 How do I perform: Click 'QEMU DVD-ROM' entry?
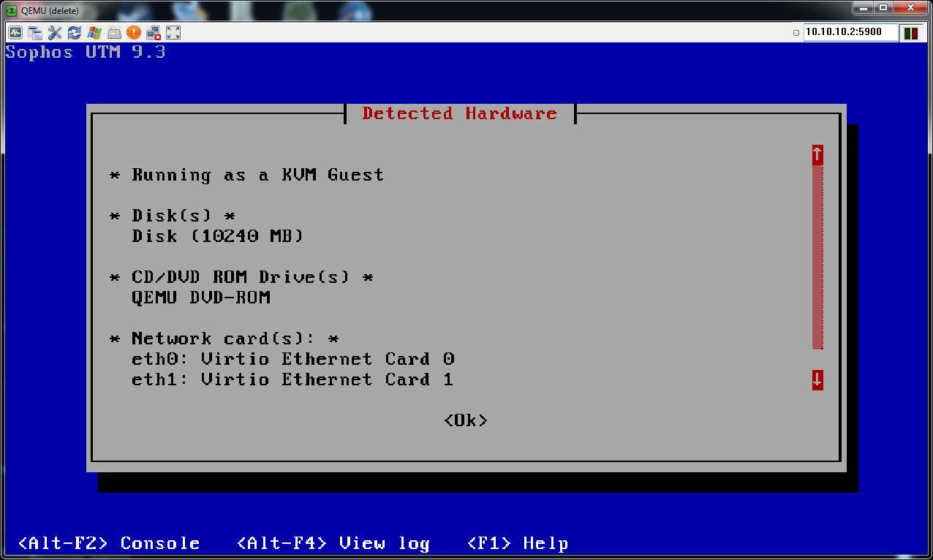201,298
